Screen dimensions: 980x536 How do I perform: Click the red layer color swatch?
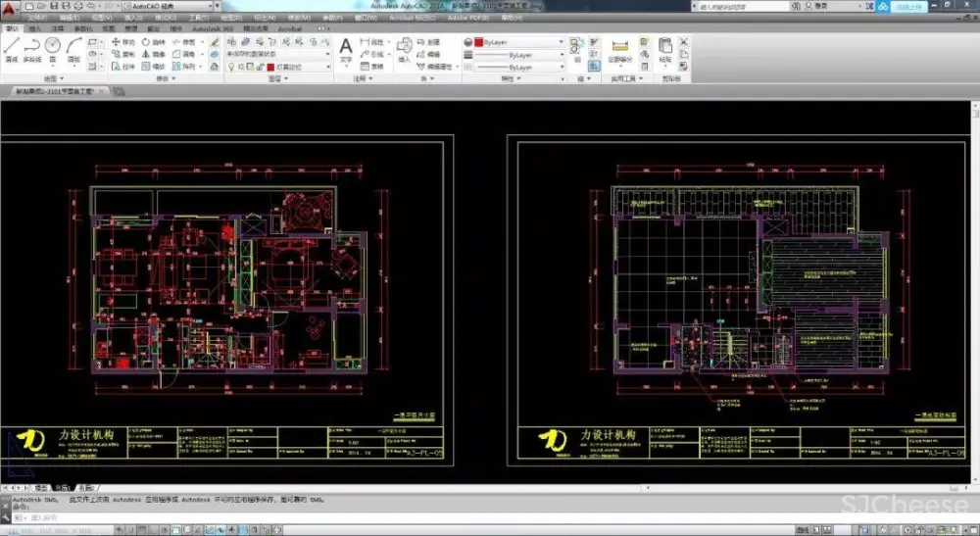click(271, 67)
